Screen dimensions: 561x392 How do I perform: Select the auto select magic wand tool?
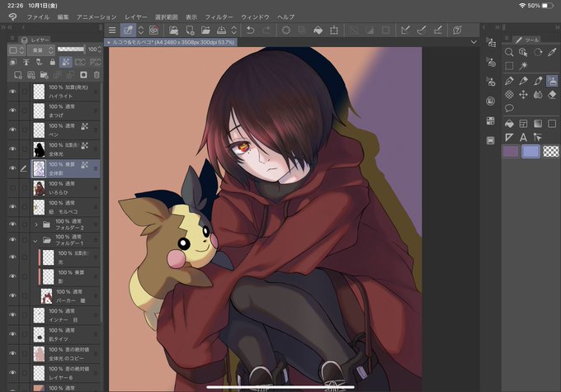click(523, 66)
